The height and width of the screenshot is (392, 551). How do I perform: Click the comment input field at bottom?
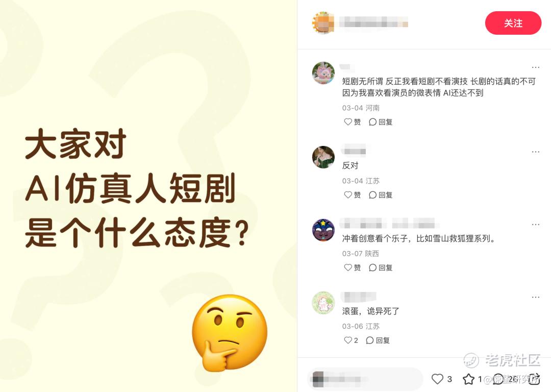[365, 379]
